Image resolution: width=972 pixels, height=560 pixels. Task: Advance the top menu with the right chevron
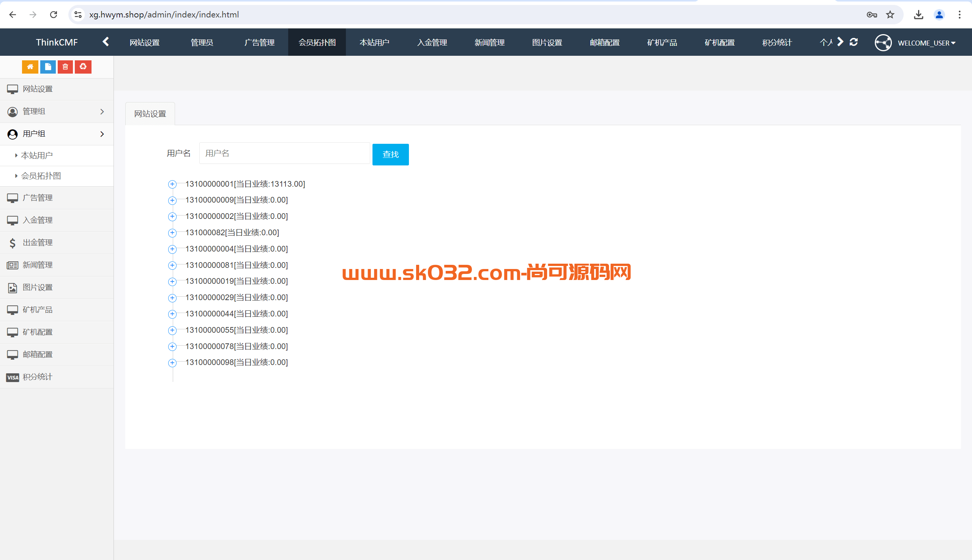tap(840, 41)
